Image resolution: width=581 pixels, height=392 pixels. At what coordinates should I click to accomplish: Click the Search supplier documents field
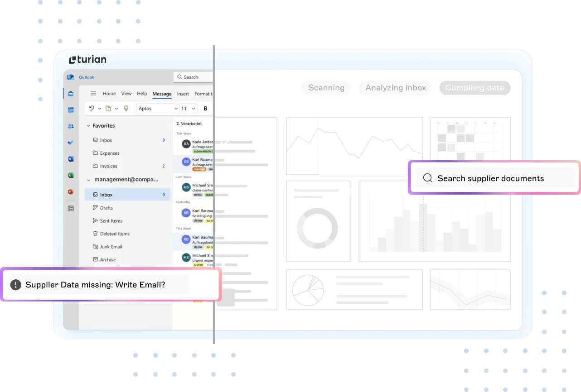tap(495, 178)
